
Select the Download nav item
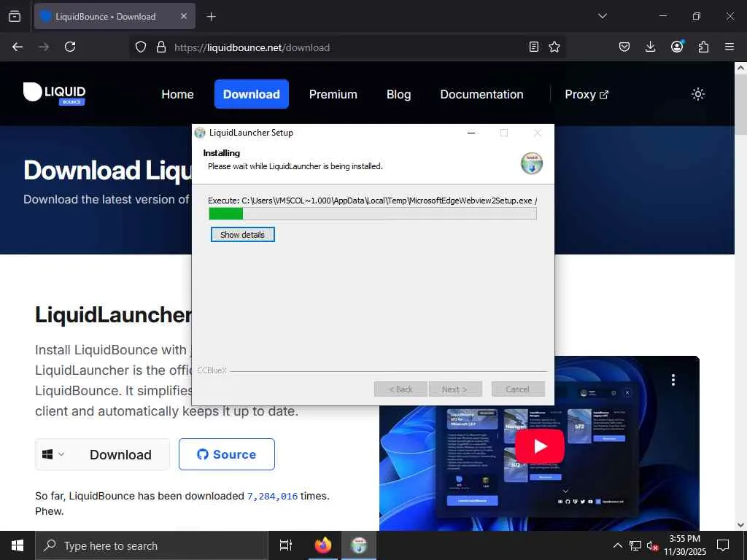point(251,94)
